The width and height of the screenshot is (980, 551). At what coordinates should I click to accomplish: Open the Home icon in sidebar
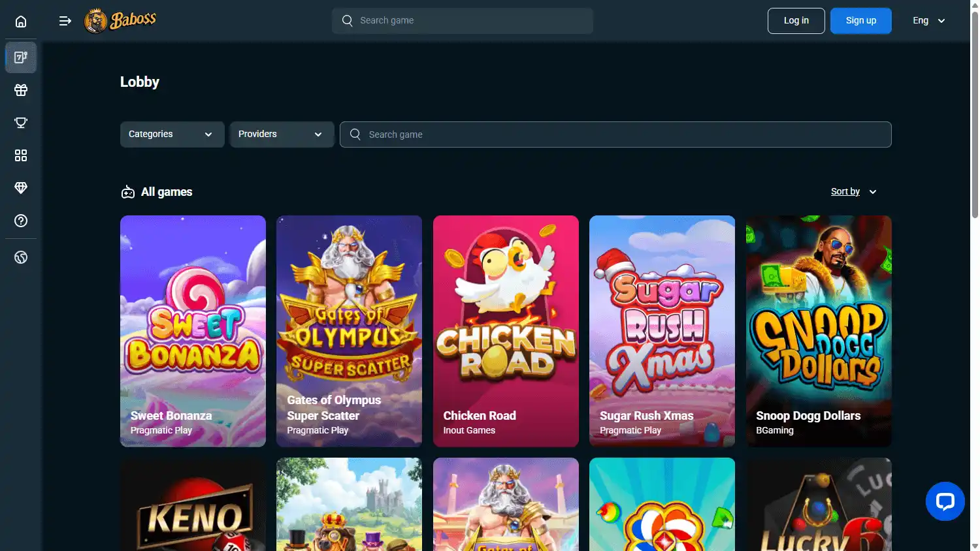click(21, 22)
